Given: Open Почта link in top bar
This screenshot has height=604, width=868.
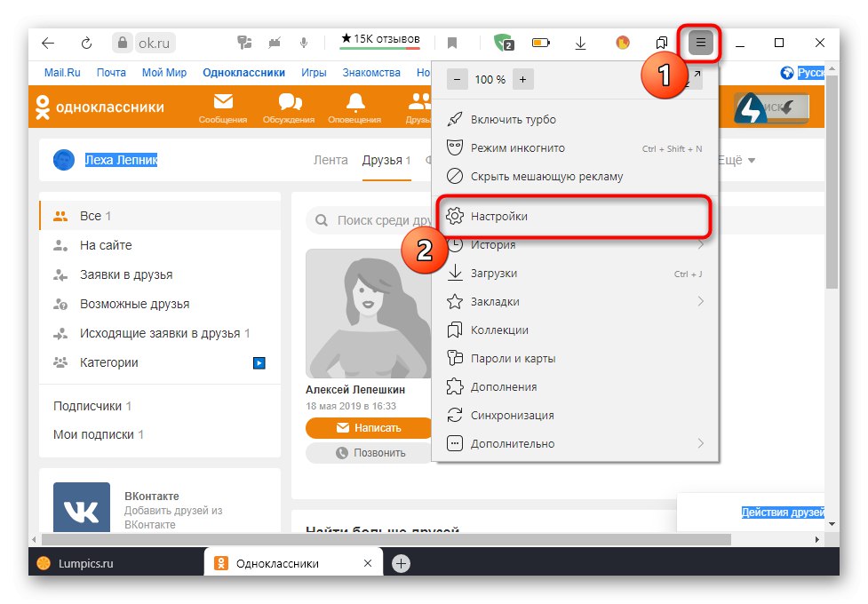Looking at the screenshot, I should click(x=111, y=73).
